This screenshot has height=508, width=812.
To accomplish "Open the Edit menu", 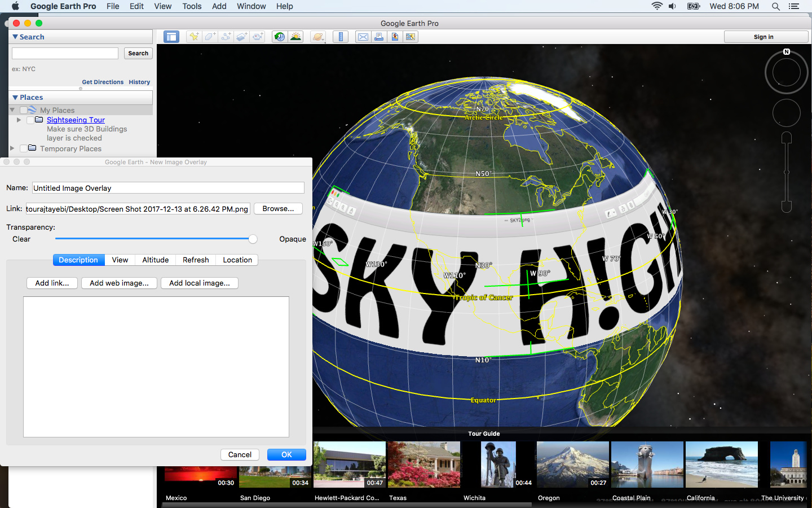I will (x=136, y=6).
